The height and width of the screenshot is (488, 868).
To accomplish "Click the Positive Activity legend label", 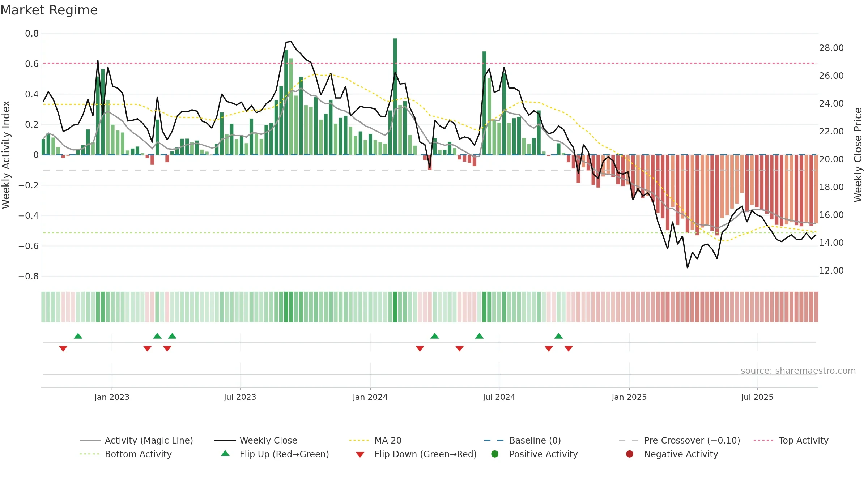I will click(543, 454).
